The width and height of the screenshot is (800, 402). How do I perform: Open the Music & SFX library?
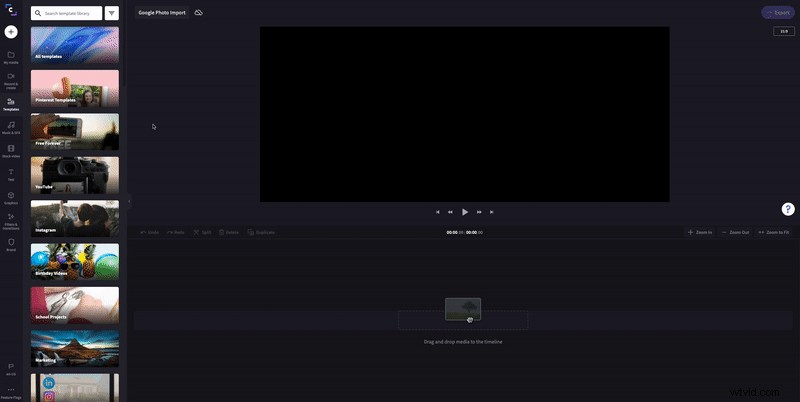[11, 126]
